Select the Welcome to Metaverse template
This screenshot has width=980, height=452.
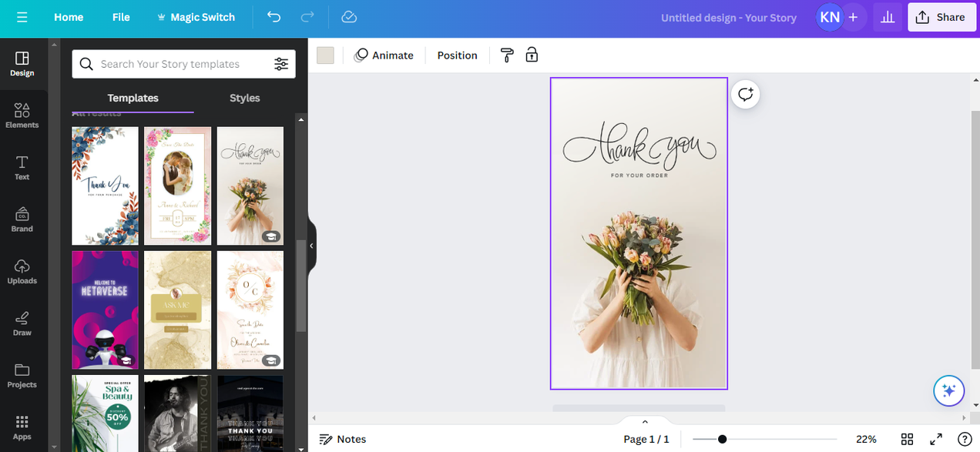(105, 310)
